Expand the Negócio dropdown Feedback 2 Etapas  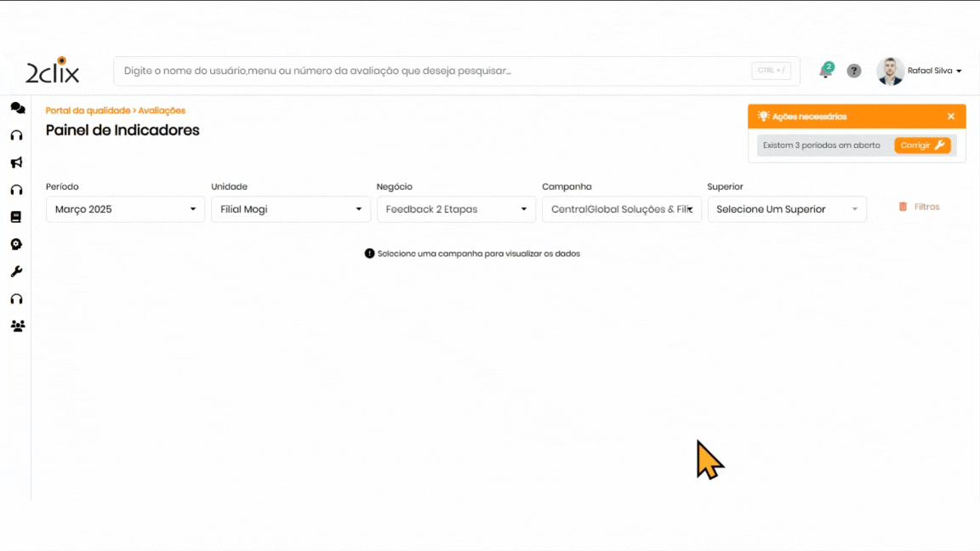[x=456, y=209]
